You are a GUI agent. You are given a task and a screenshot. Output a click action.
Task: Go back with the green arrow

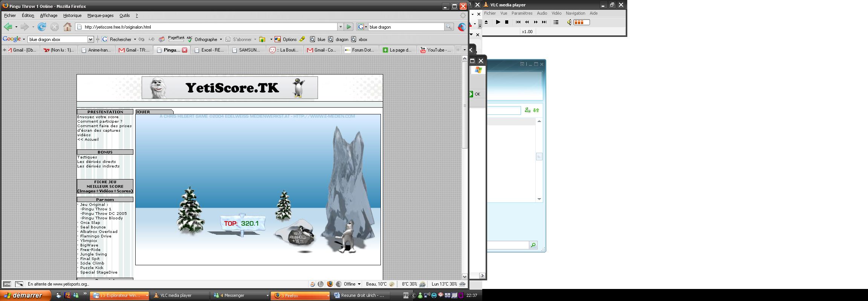tap(8, 27)
